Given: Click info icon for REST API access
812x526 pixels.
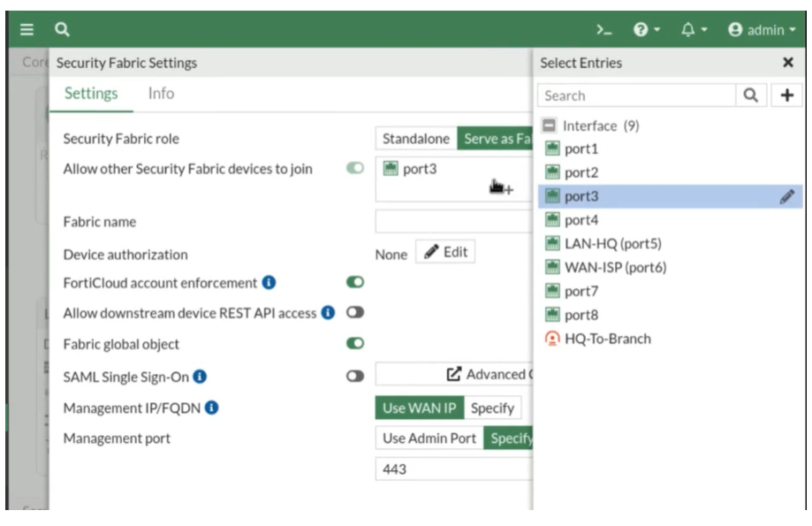Looking at the screenshot, I should coord(328,312).
